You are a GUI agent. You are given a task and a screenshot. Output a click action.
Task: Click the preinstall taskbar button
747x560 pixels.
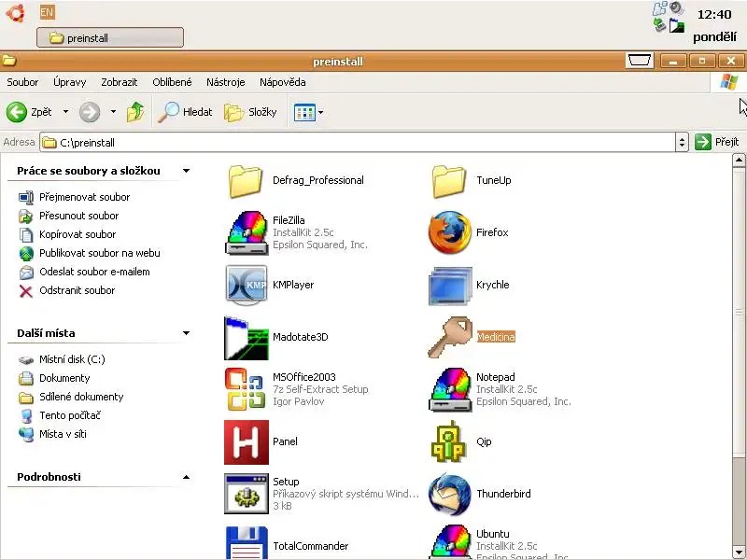click(x=110, y=37)
